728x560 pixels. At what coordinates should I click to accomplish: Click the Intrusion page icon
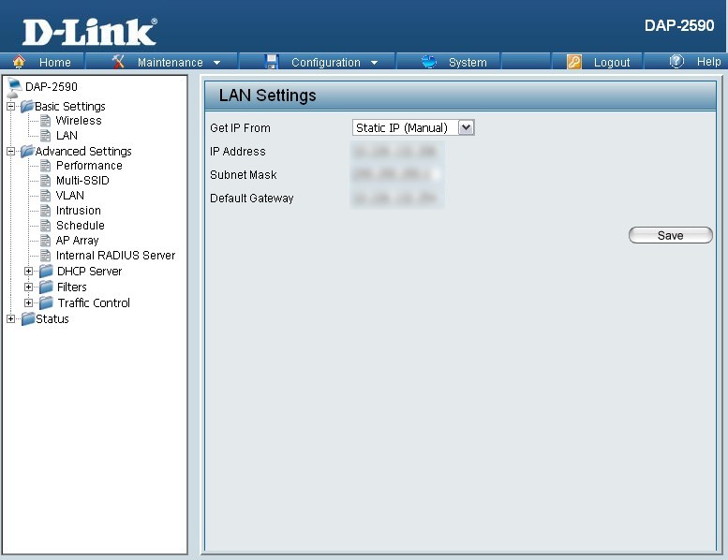(x=45, y=211)
